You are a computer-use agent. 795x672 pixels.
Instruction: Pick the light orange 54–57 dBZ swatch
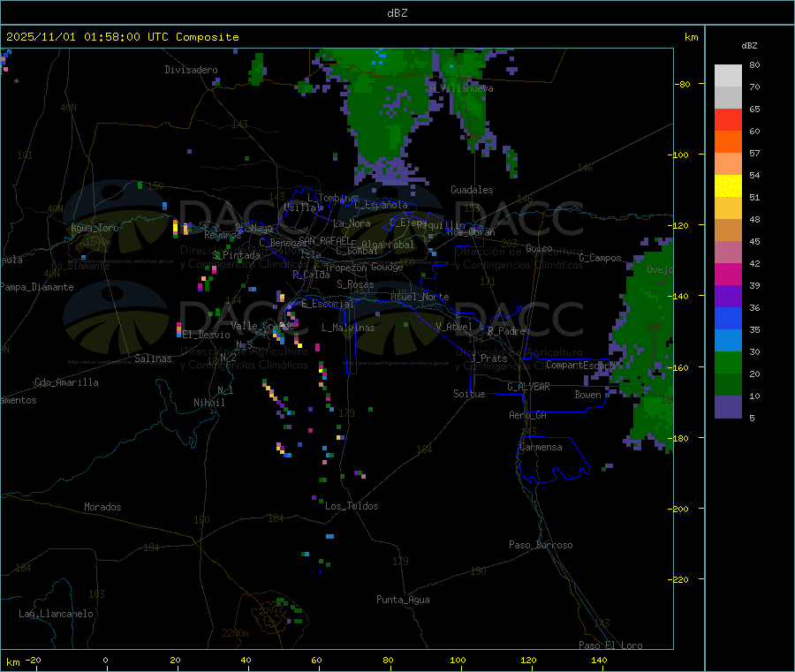click(728, 164)
